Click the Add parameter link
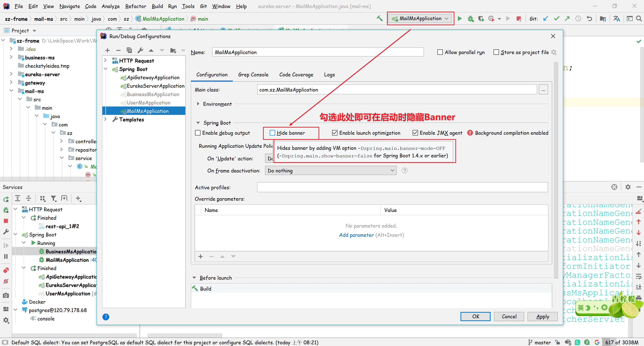Screen dimensions: 644x346 click(356, 235)
